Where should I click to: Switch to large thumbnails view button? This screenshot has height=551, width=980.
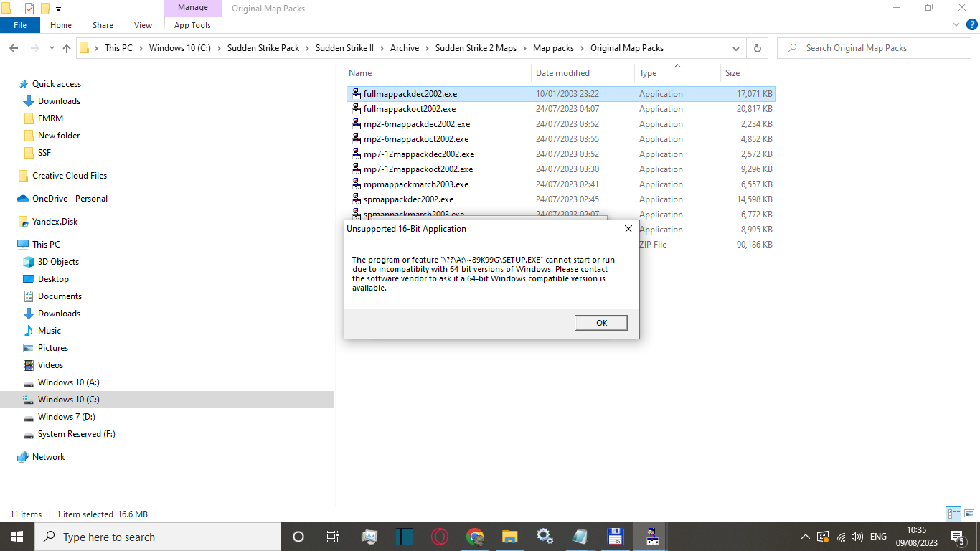(x=969, y=514)
